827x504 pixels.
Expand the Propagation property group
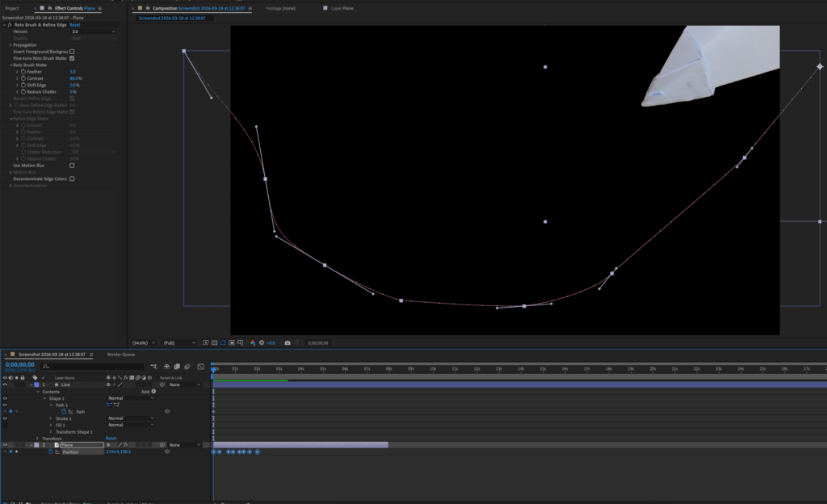pyautogui.click(x=10, y=45)
